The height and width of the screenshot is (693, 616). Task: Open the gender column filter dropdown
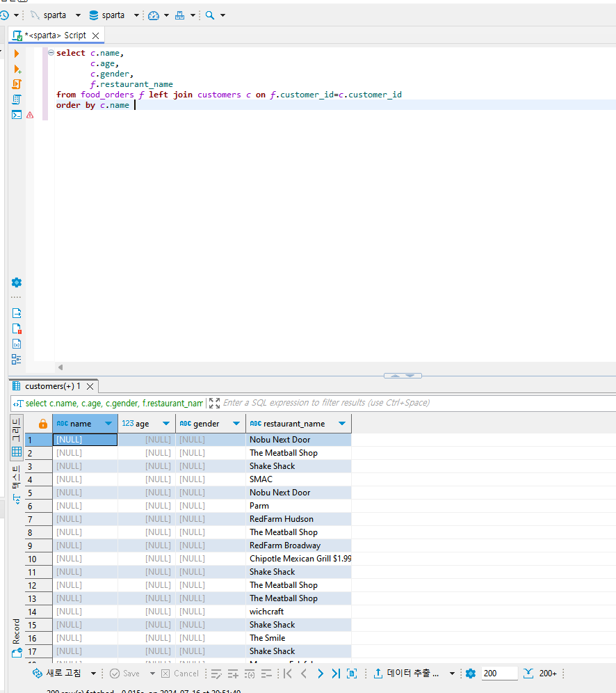pyautogui.click(x=236, y=424)
